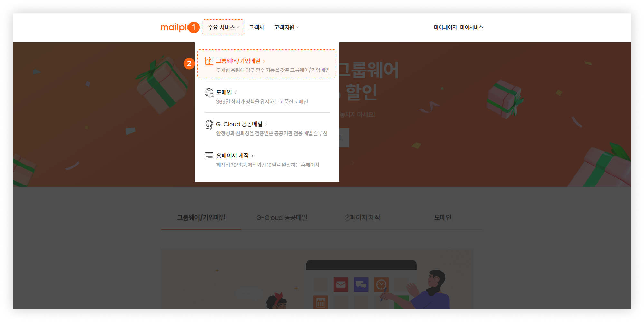Click the chevron next to 홈페이지 제작
644x322 pixels.
(x=253, y=156)
